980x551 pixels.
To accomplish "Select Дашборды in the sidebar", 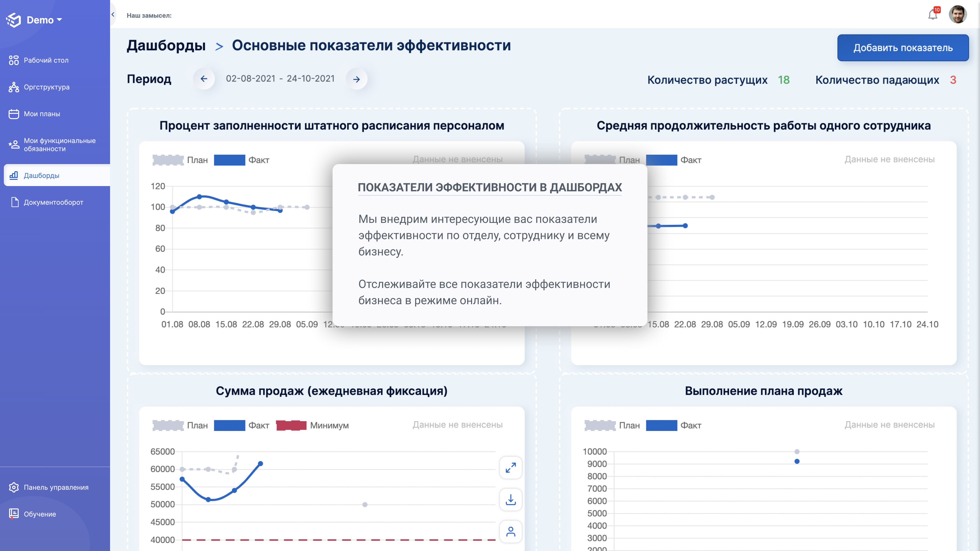I will pyautogui.click(x=57, y=175).
